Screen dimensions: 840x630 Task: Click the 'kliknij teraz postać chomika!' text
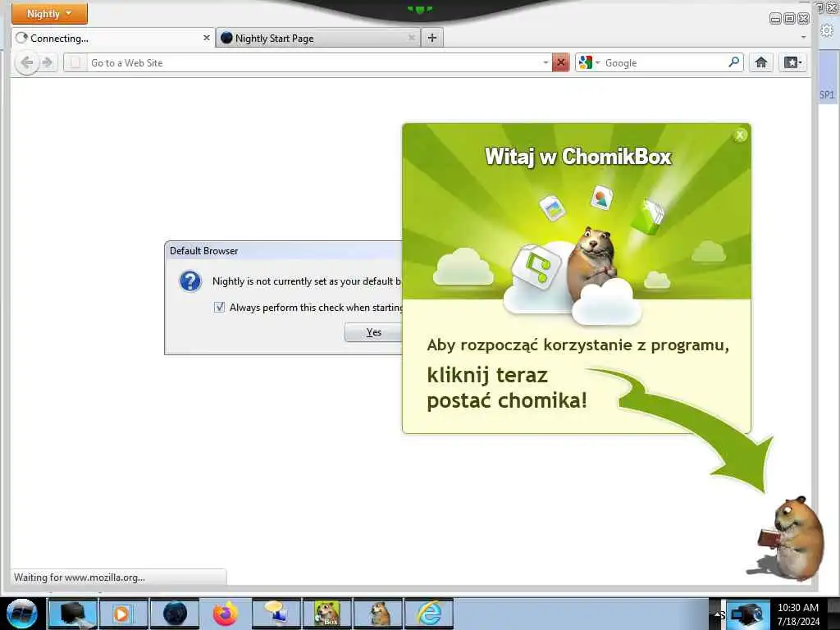click(507, 388)
